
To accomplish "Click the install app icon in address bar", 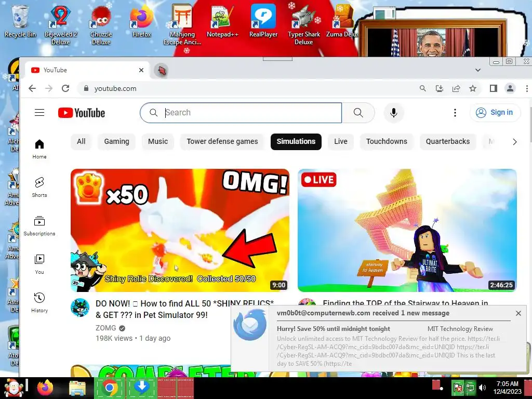I will (x=440, y=88).
